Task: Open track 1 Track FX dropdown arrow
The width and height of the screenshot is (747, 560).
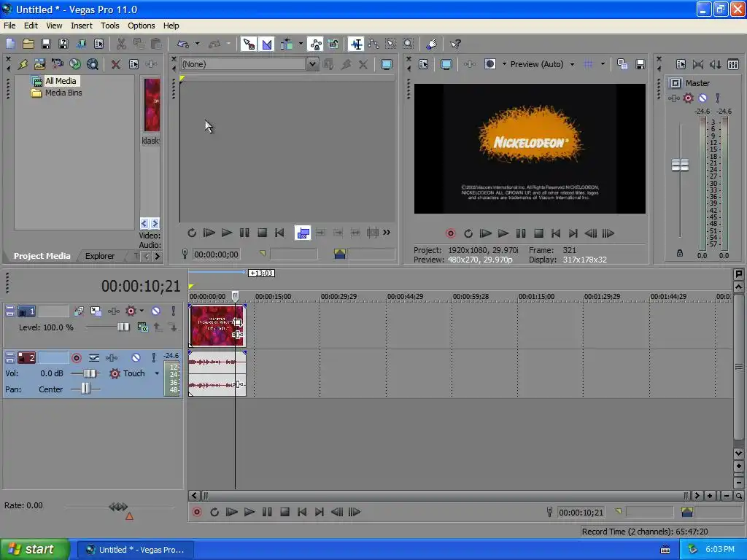Action: point(142,311)
